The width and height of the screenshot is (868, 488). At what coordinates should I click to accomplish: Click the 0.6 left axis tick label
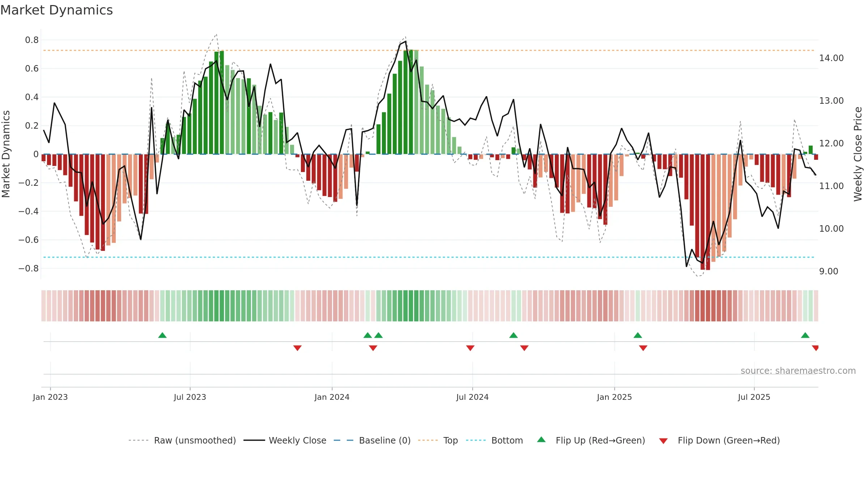pyautogui.click(x=32, y=68)
